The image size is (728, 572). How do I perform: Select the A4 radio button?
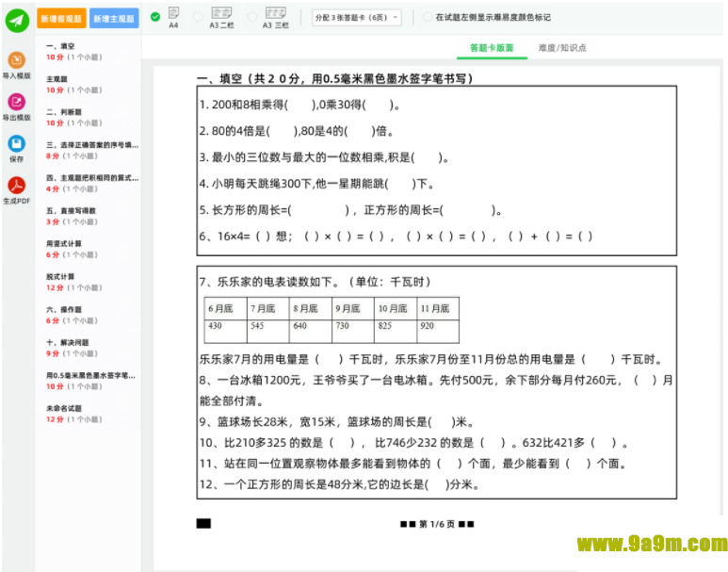click(155, 17)
